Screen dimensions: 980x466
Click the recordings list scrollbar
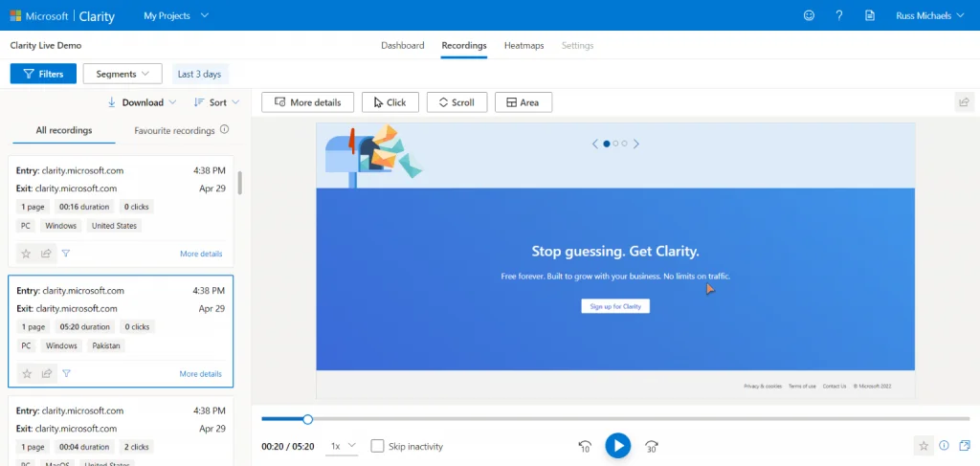point(239,183)
